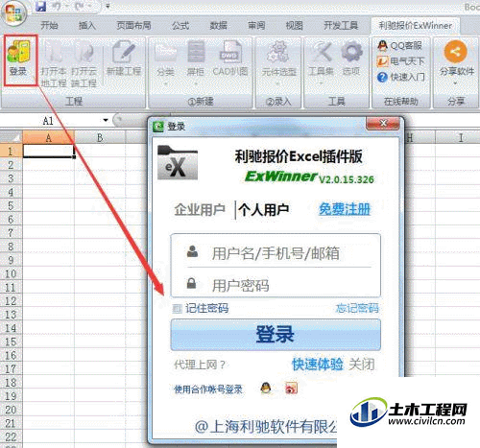Open the 视图 ribbon tab
Screen dimensions: 480x448
click(294, 26)
